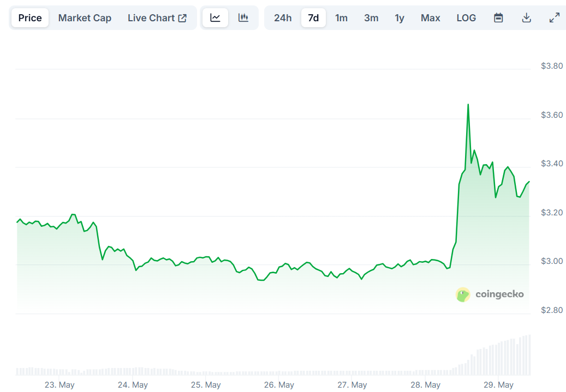This screenshot has height=392, width=566.
Task: Click the tallest volume bar at far right
Action: tap(529, 355)
